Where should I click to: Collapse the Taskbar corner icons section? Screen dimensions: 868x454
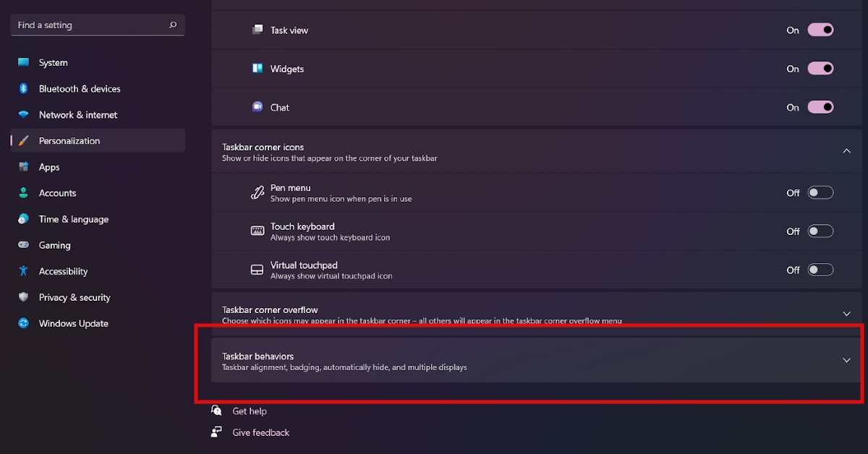click(x=846, y=151)
